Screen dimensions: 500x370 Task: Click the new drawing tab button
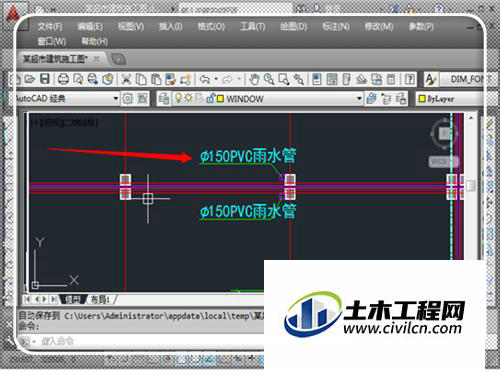[118, 60]
